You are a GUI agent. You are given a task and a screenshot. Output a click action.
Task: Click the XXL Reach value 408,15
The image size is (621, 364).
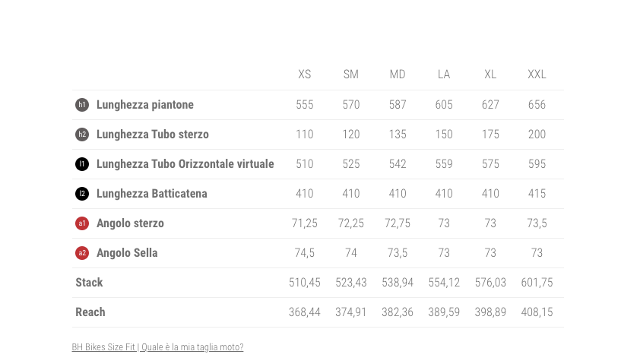(537, 312)
